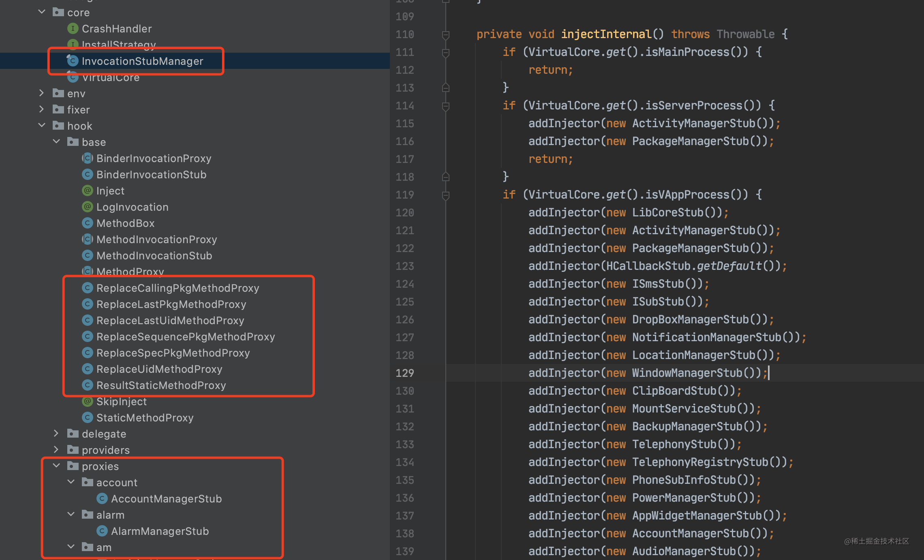The width and height of the screenshot is (924, 560).
Task: Click the AccountManagerStub class icon
Action: [x=102, y=499]
